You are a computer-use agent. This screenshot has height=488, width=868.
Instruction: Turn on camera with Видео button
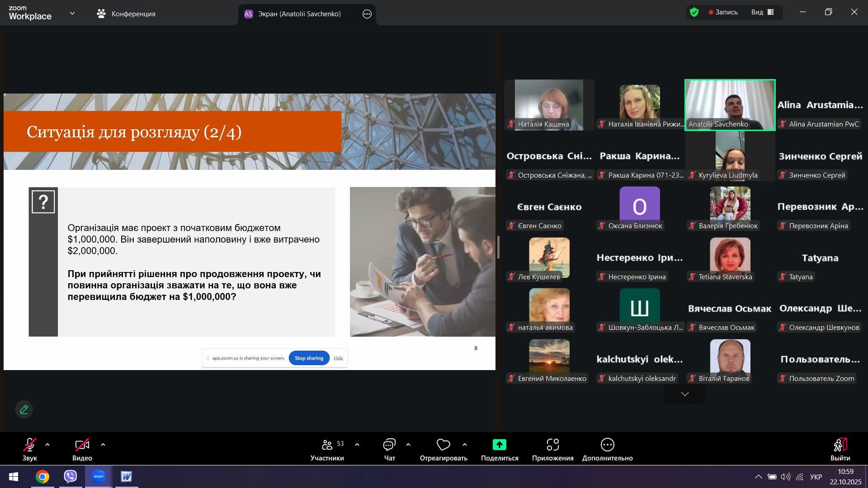coord(82,445)
